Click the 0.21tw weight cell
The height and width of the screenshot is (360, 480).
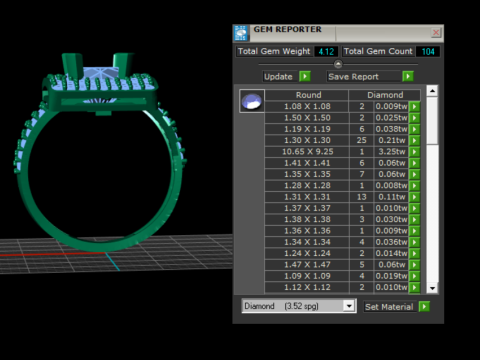[x=391, y=140]
